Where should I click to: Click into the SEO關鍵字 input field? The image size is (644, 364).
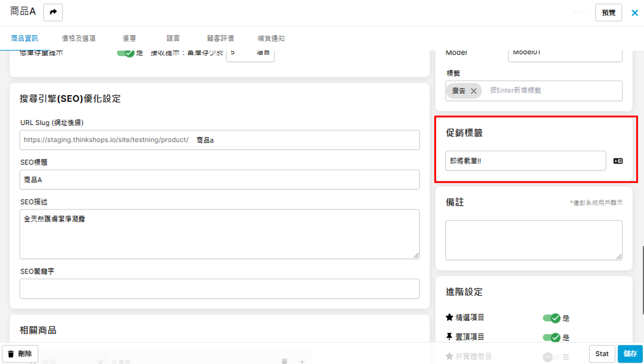pyautogui.click(x=219, y=288)
